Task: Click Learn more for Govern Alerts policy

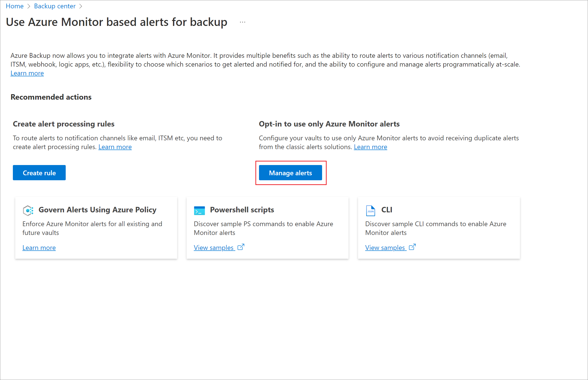Action: click(39, 247)
